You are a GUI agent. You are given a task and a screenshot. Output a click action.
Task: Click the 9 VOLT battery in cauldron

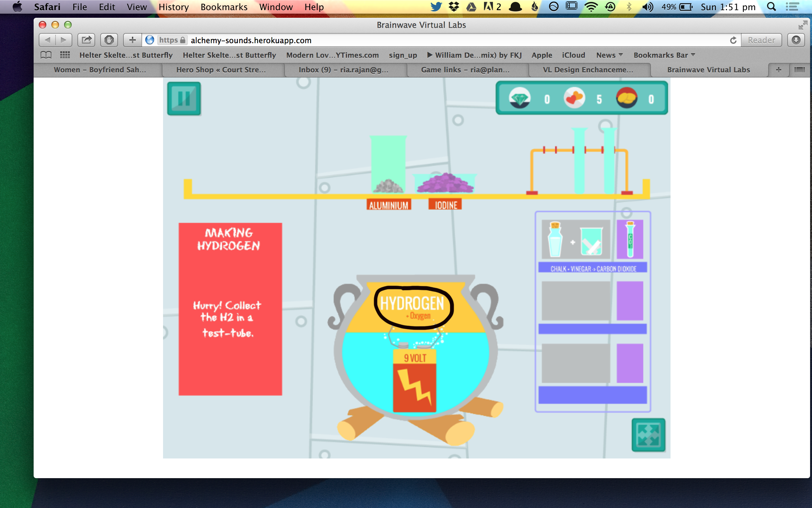coord(415,380)
